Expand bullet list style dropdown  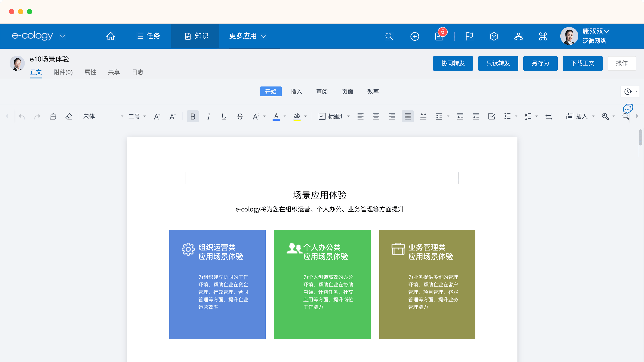[x=516, y=116]
